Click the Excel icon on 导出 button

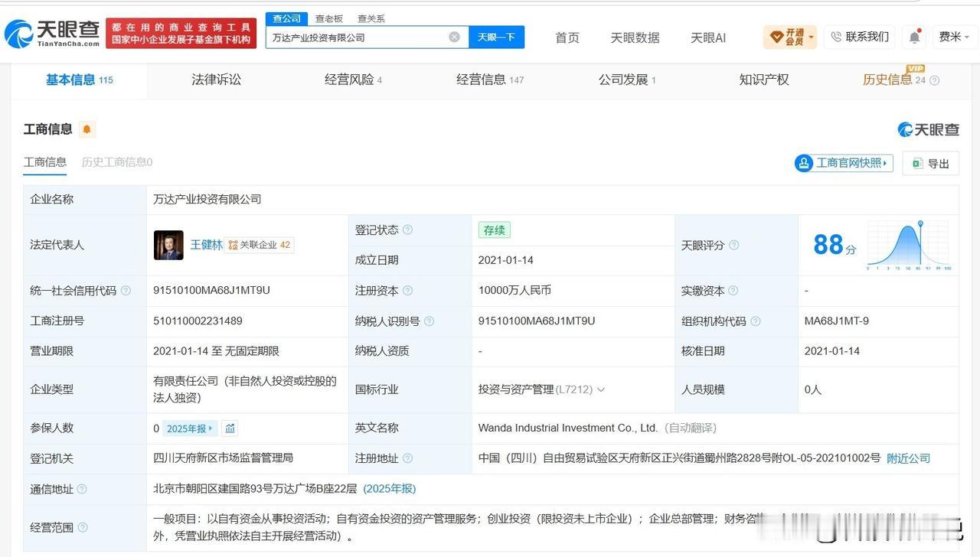(916, 163)
